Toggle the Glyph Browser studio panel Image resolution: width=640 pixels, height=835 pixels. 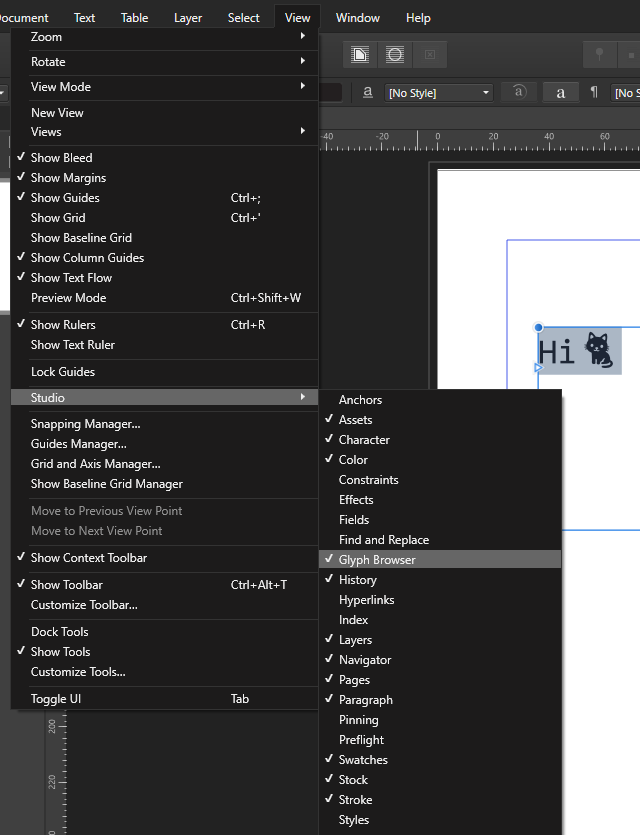coord(440,560)
